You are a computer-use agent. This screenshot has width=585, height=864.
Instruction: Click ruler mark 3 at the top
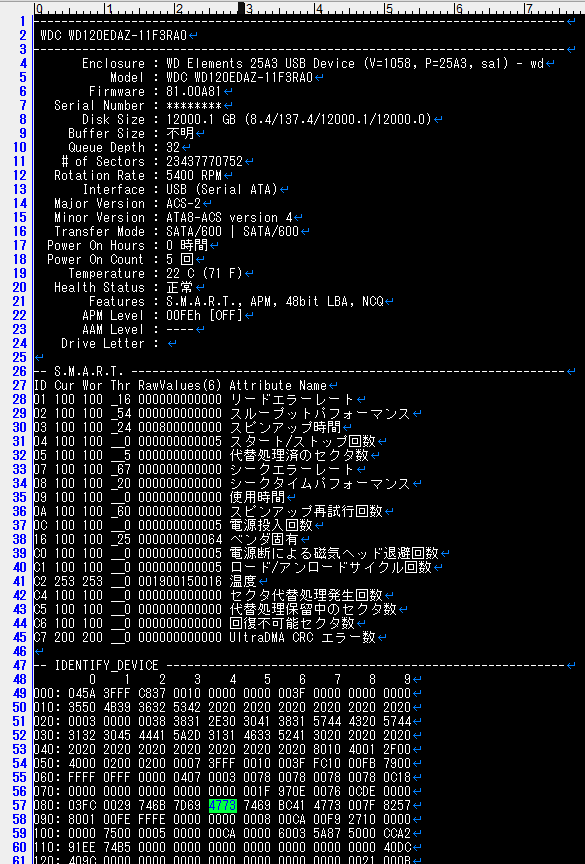click(248, 9)
